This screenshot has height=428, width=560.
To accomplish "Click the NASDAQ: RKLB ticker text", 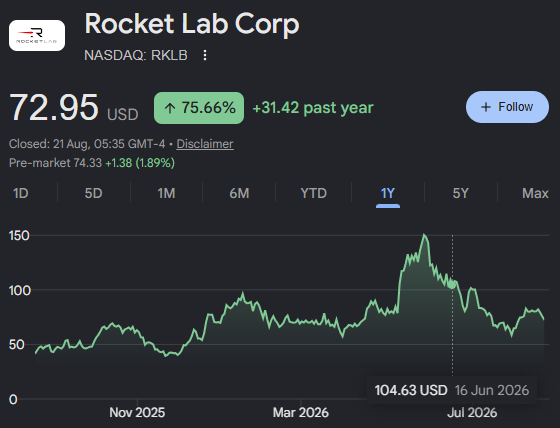I will 136,55.
